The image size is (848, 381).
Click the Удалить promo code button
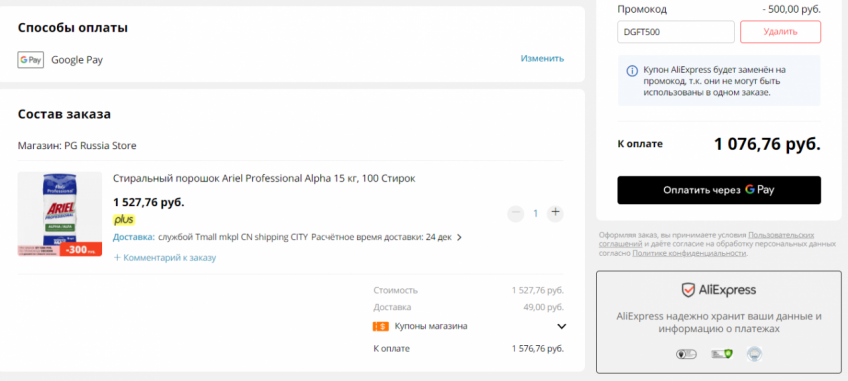click(780, 31)
